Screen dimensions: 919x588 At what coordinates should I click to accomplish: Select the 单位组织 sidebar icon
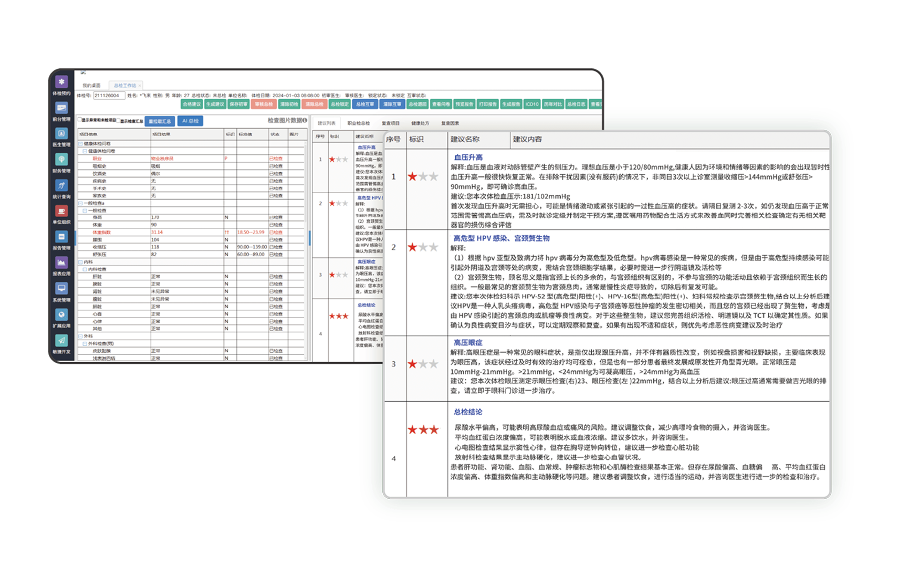pyautogui.click(x=61, y=212)
